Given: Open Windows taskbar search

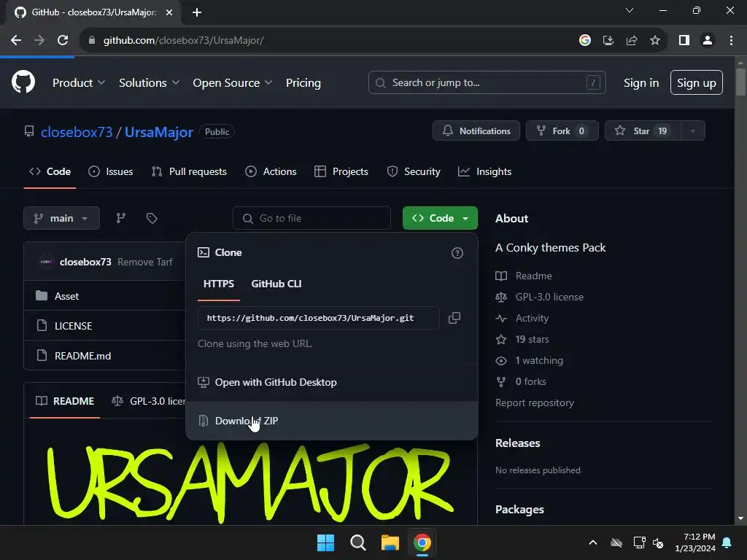Looking at the screenshot, I should (357, 542).
